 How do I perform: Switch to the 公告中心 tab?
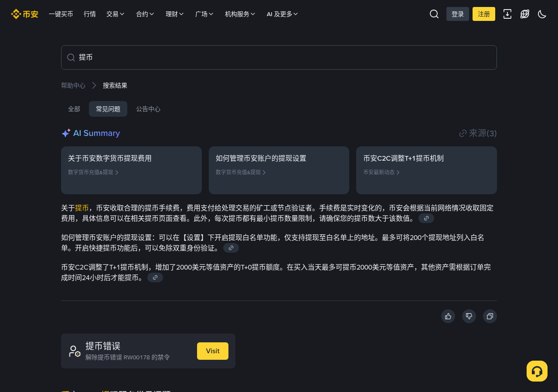[x=148, y=109]
